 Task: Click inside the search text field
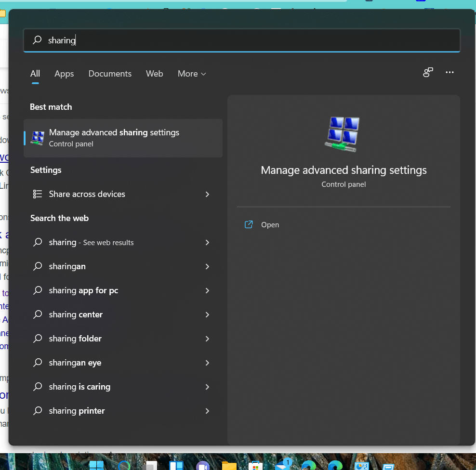pyautogui.click(x=241, y=40)
